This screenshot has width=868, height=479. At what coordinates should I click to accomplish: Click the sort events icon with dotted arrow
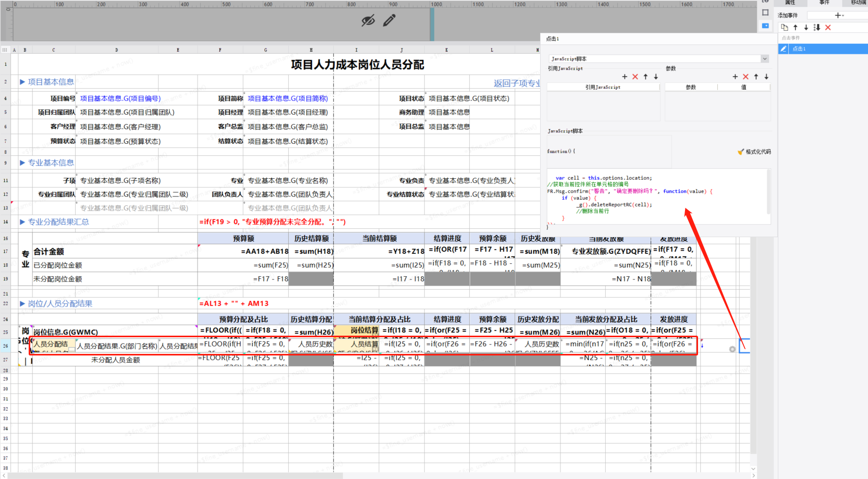(x=817, y=28)
